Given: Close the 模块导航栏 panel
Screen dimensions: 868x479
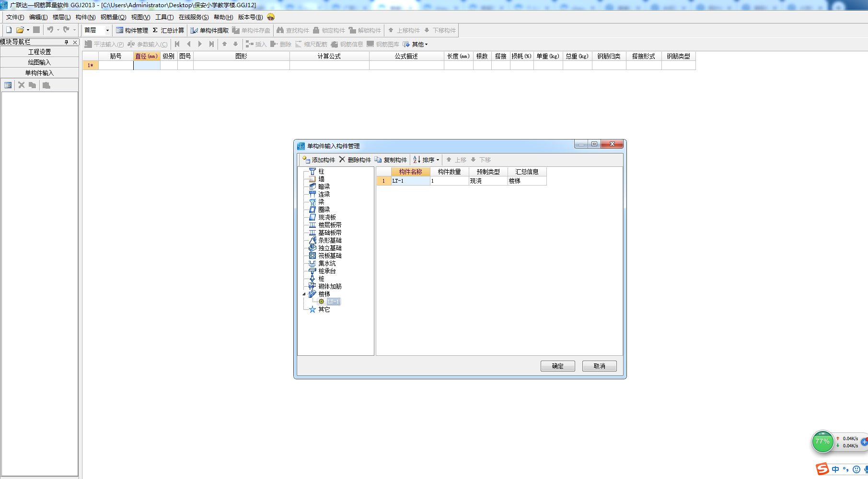Looking at the screenshot, I should 75,42.
